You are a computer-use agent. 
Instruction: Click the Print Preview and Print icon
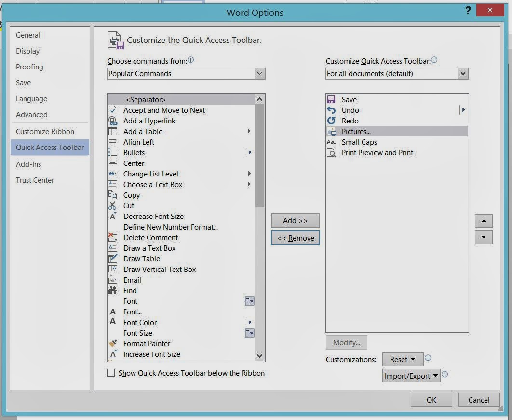pyautogui.click(x=331, y=152)
